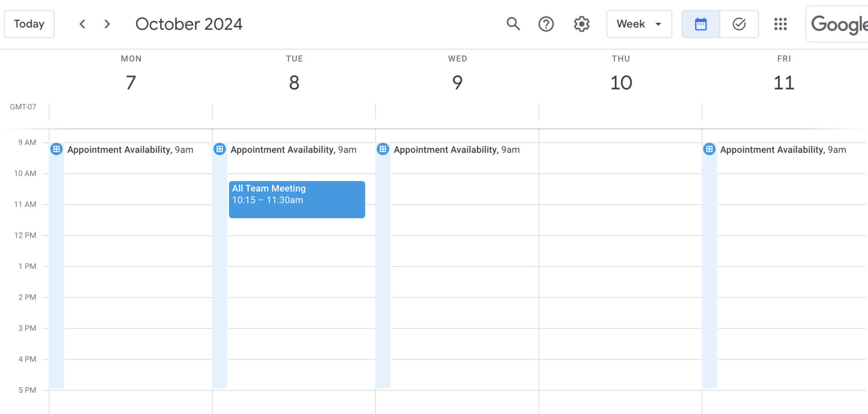Screen dimensions: 868x414
Task: Toggle the Appointment Availability badge on Wednesday
Action: pyautogui.click(x=383, y=149)
